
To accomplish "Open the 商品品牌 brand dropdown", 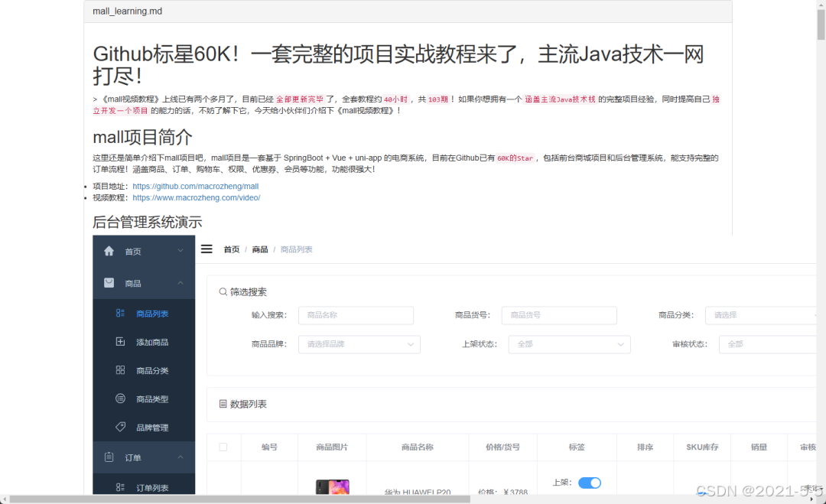I will point(359,344).
